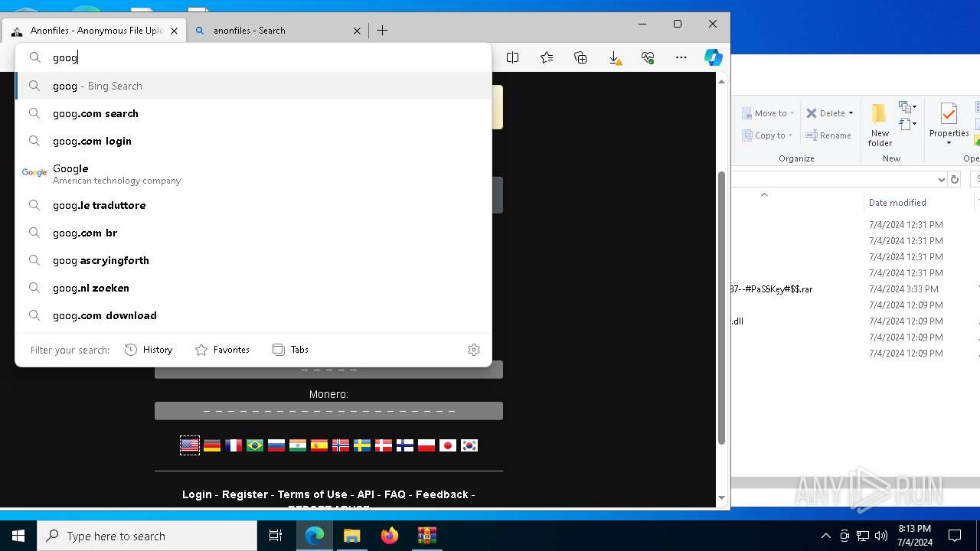
Task: Select German flag language
Action: tap(212, 445)
